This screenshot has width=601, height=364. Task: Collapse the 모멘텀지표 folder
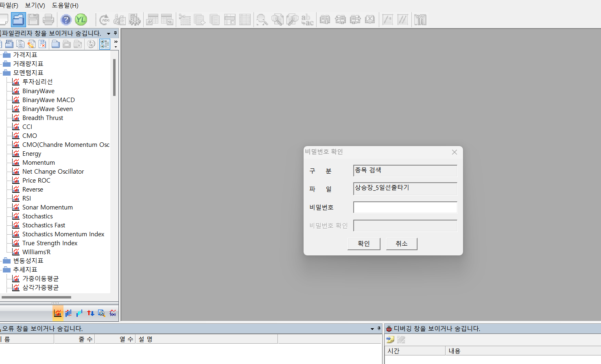tap(7, 73)
